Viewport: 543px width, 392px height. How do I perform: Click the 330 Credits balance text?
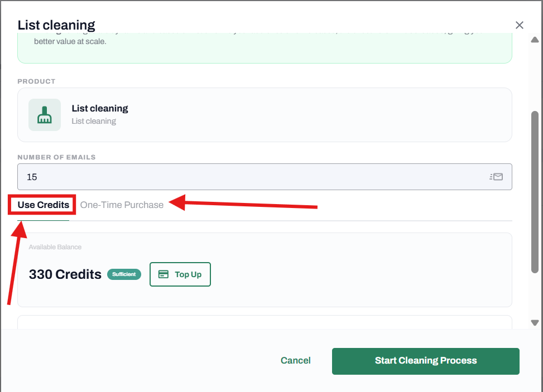click(x=65, y=274)
